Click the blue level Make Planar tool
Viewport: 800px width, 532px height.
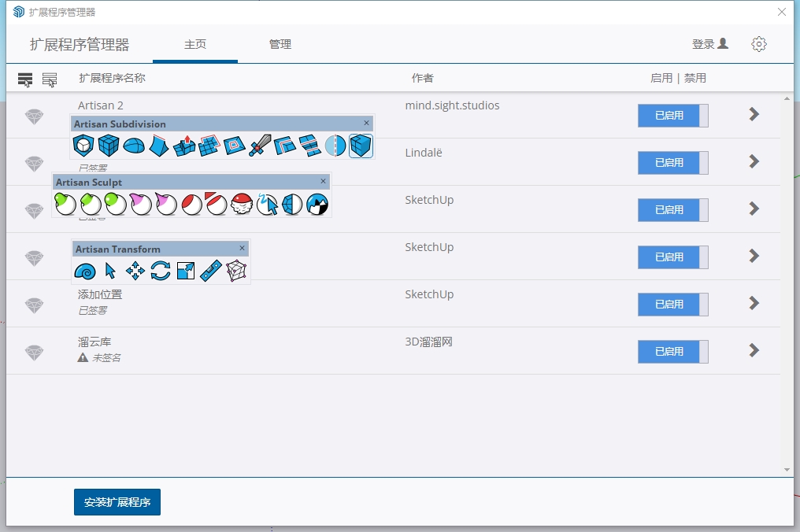(x=211, y=271)
